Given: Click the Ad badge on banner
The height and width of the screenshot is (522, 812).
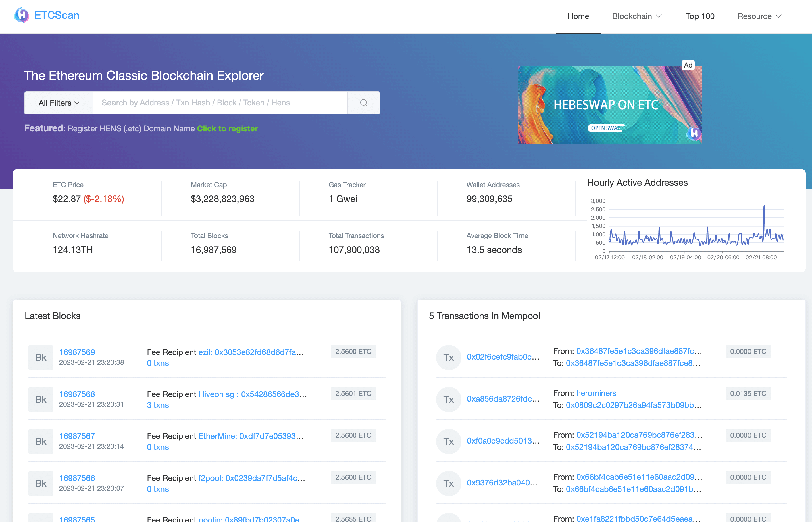Looking at the screenshot, I should click(x=688, y=65).
